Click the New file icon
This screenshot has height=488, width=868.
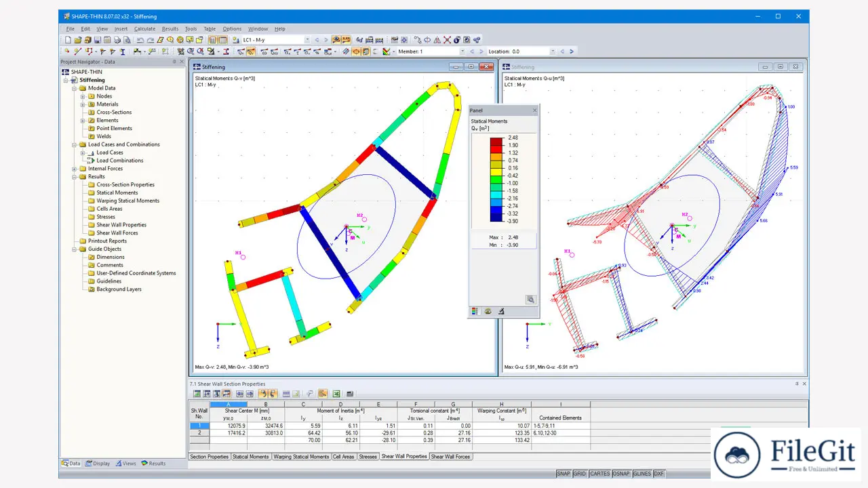67,40
